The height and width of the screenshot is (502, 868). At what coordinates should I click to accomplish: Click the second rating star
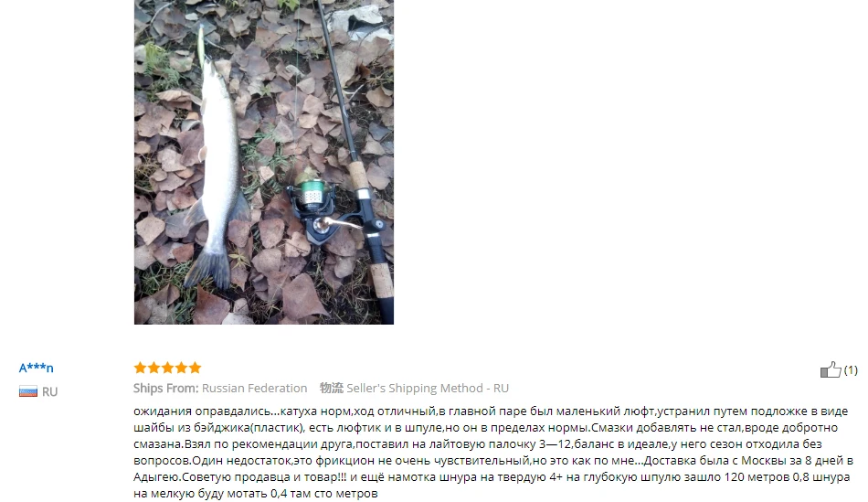(153, 368)
